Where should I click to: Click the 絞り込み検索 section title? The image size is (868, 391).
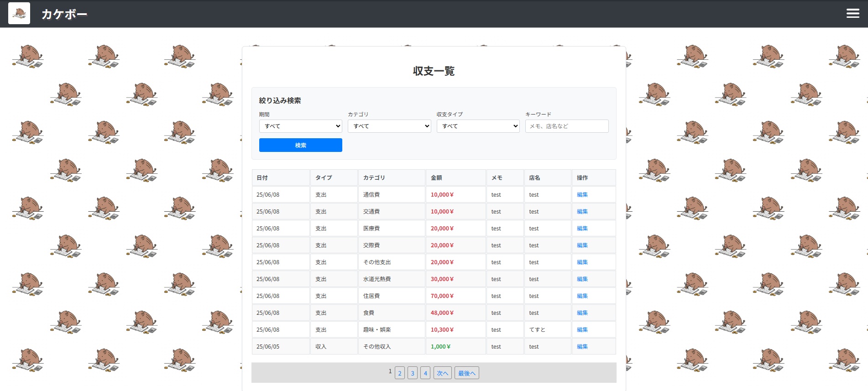click(280, 101)
